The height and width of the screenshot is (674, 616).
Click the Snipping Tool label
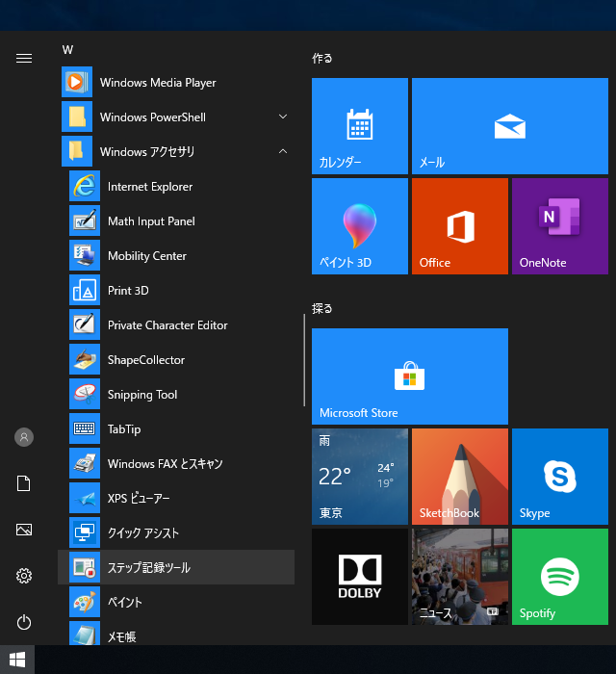click(142, 395)
